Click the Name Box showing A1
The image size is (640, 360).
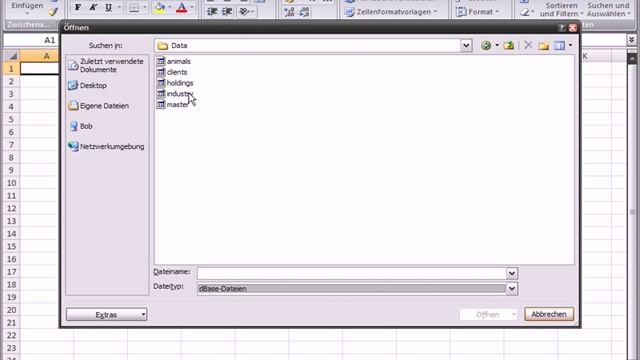pos(31,40)
